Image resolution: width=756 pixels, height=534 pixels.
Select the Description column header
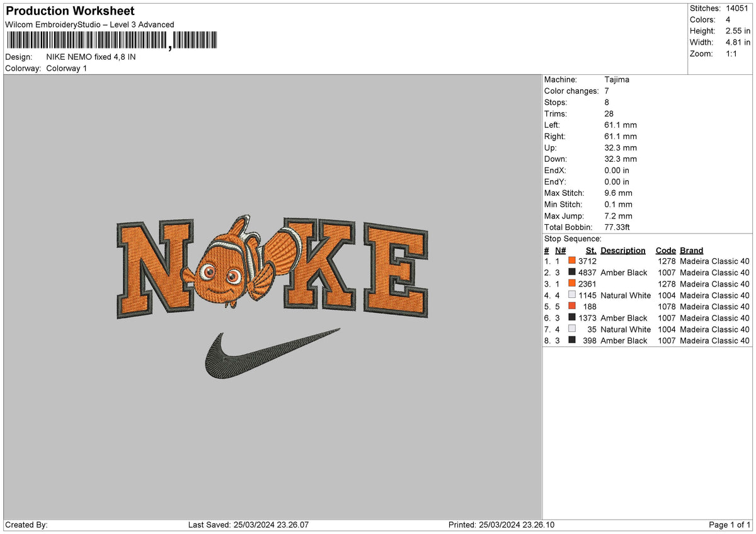tap(622, 250)
